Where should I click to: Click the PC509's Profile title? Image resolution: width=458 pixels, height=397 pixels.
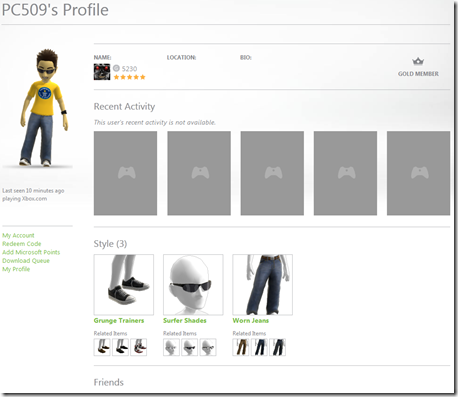(x=55, y=10)
